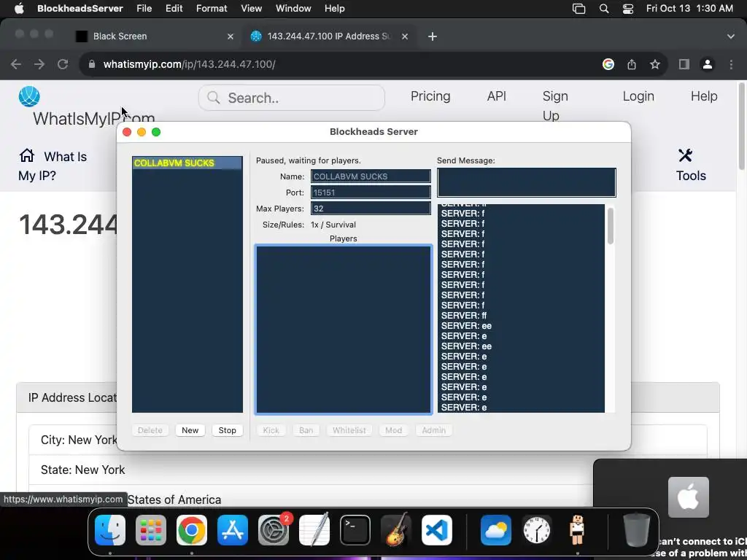Open the App Store dock icon
This screenshot has width=747, height=560.
(x=233, y=530)
